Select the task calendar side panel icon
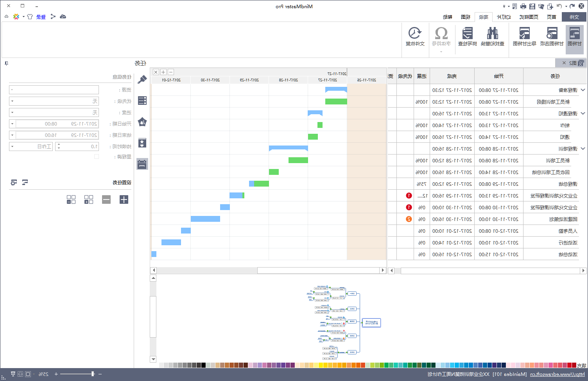 [142, 164]
